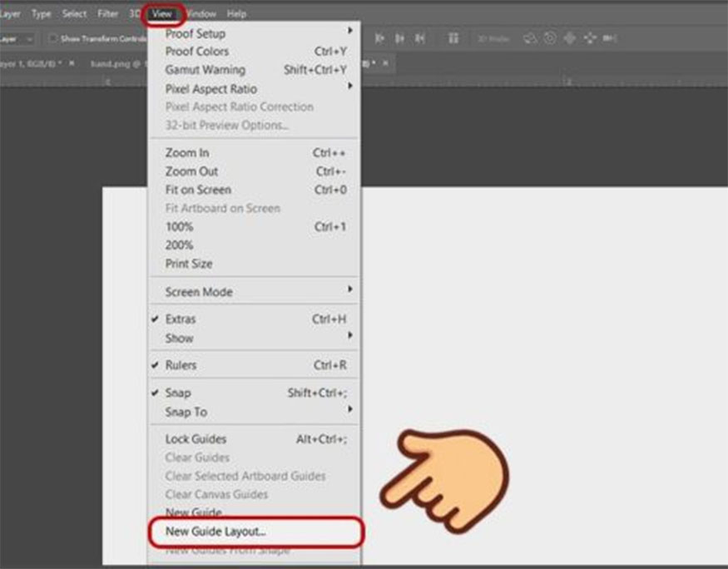Disable the checked Extras option
Screen dimensions: 728x569
[x=181, y=319]
